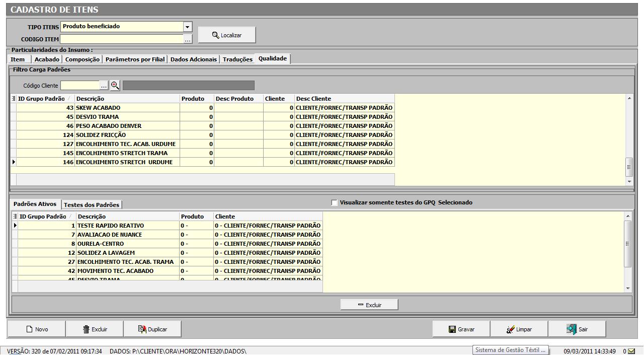Viewport: 644px width, 355px height.
Task: Click the Limpar clear button
Action: (519, 329)
